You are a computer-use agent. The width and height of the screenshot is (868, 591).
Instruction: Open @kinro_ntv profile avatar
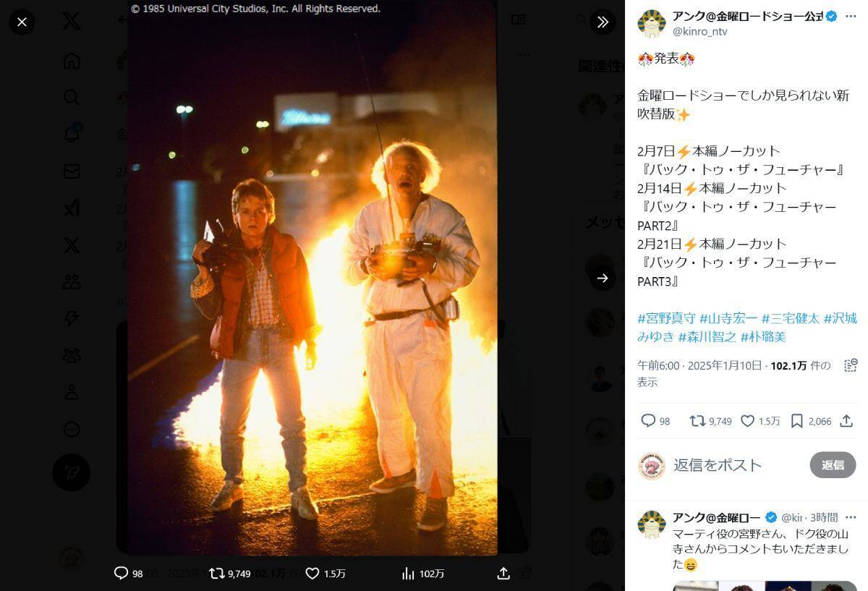[651, 23]
